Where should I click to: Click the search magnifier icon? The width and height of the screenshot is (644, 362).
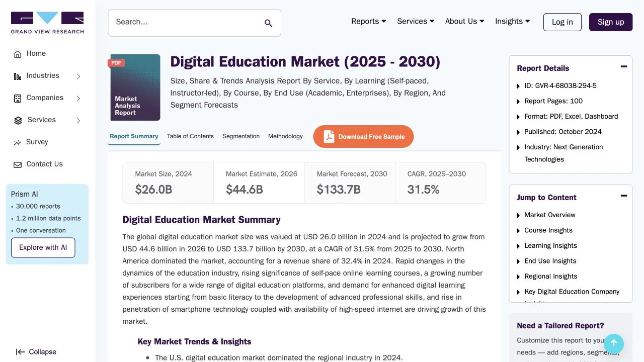(268, 23)
